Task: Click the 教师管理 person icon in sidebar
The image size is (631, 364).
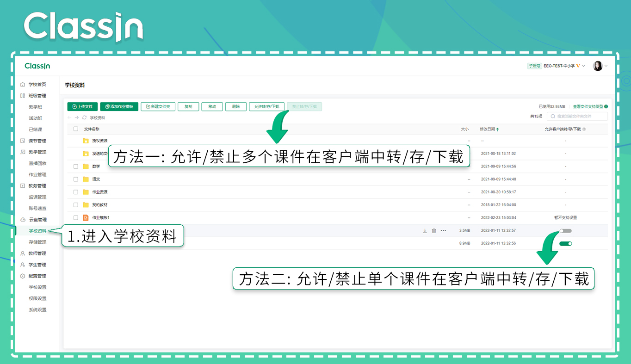Action: [23, 253]
